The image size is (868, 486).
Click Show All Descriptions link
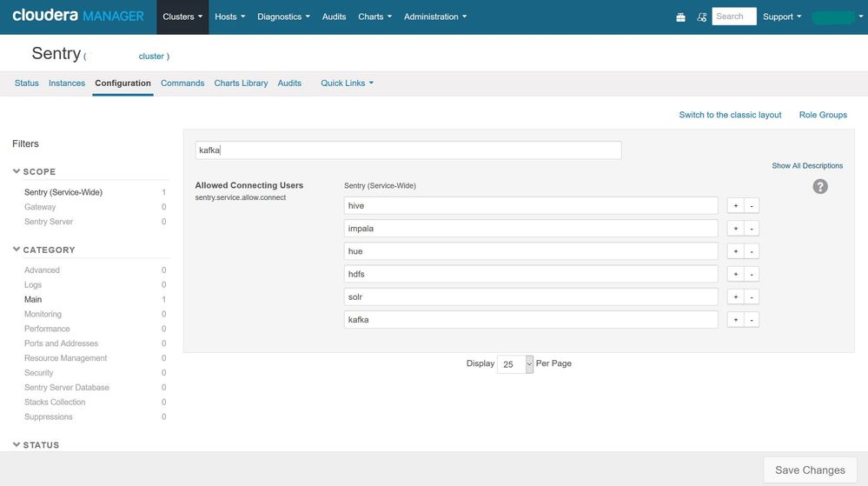click(x=807, y=166)
